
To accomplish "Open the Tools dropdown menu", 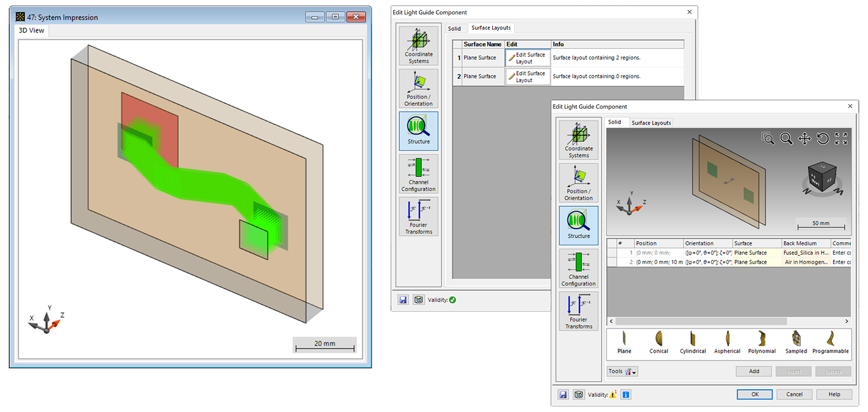I will [x=622, y=372].
